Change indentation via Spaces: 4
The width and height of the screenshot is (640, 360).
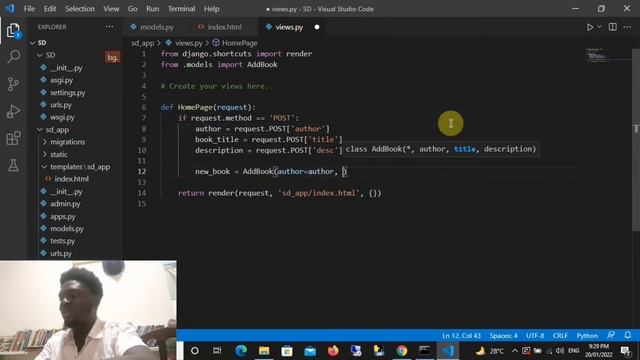[x=503, y=336]
